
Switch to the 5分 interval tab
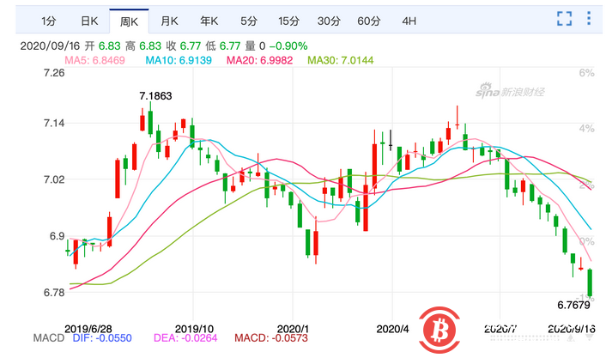click(249, 21)
